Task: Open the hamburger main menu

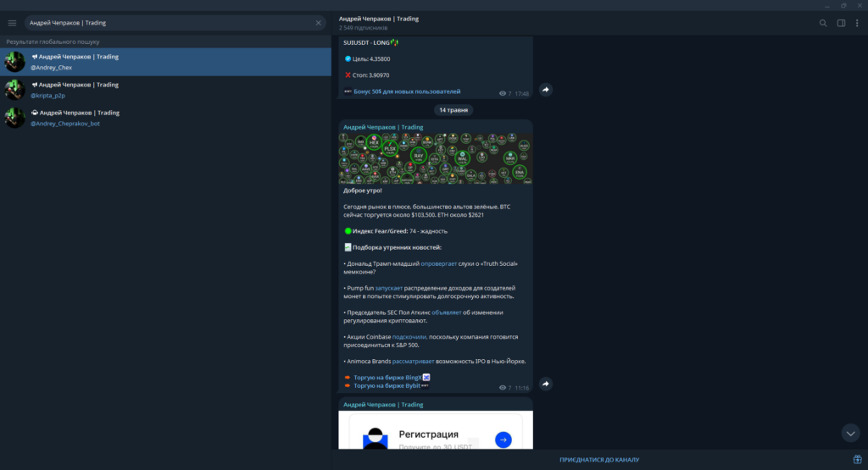Action: pos(12,23)
